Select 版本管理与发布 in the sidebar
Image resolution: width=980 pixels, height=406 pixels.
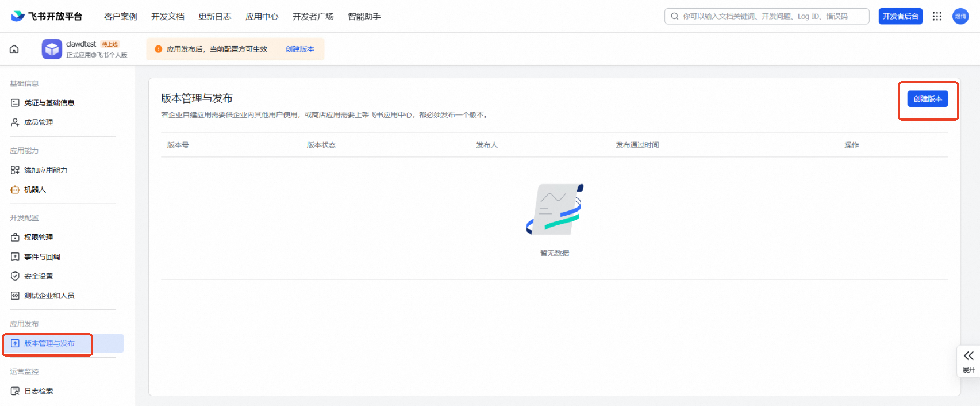pyautogui.click(x=49, y=344)
